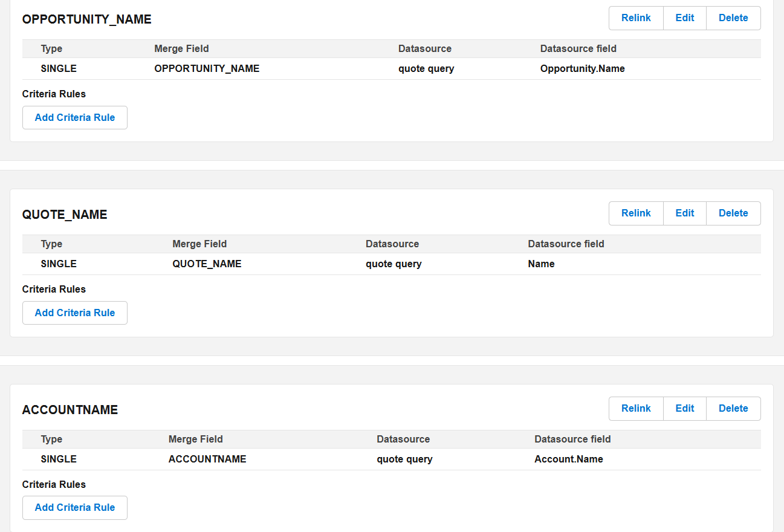Add a criteria rule under QUOTE_NAME
This screenshot has height=532, width=784.
(x=75, y=313)
